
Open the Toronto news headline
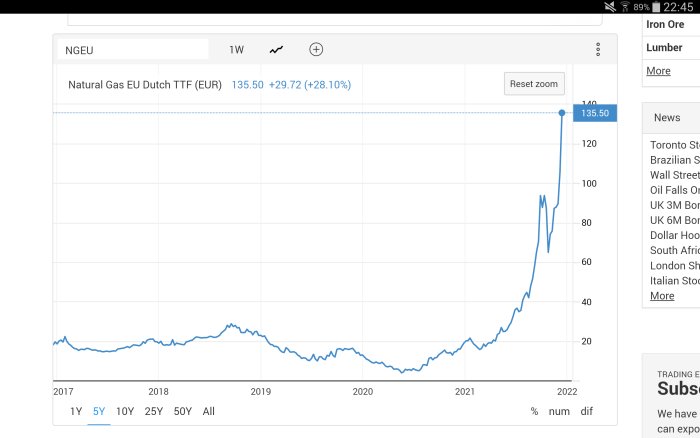(x=675, y=145)
